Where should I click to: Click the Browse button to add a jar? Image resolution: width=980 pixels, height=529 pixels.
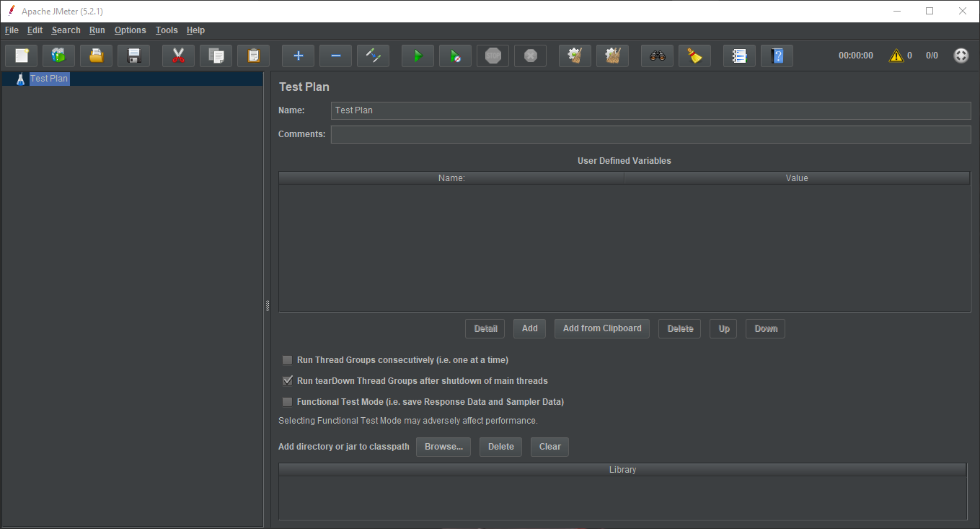pos(443,447)
